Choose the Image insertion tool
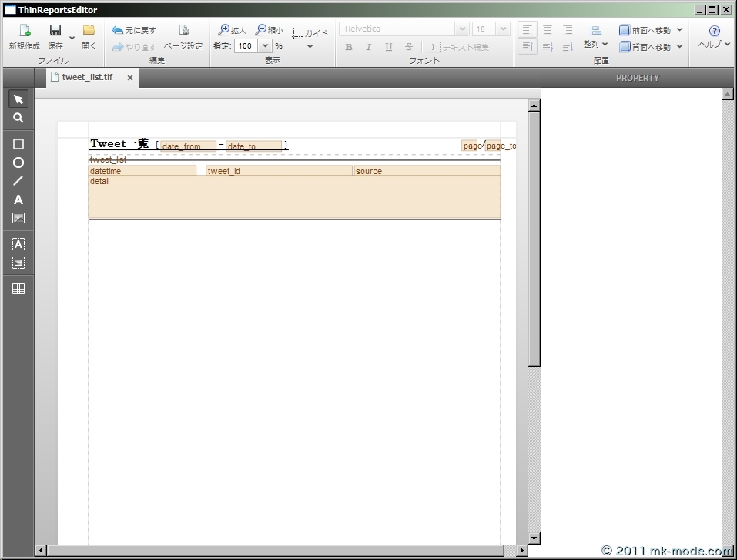Viewport: 737px width, 560px height. [18, 218]
